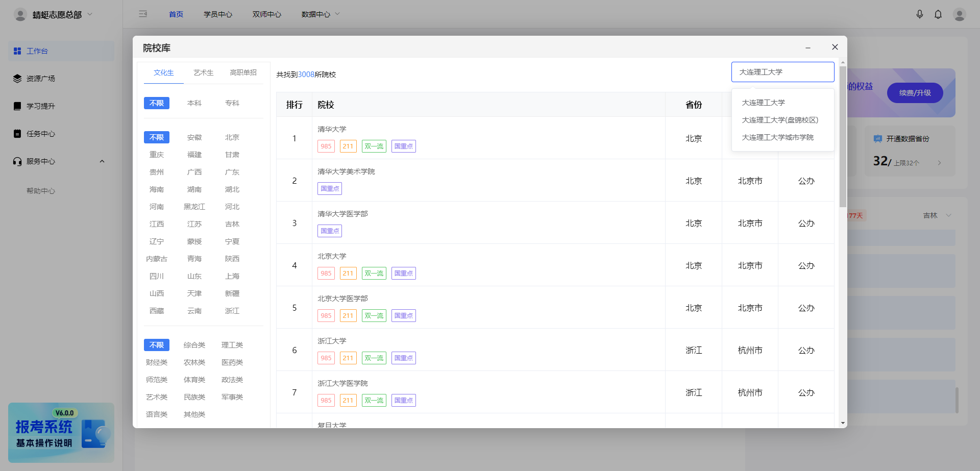Expand the 数据中心 navigation dropdown
The image size is (980, 471).
[321, 14]
